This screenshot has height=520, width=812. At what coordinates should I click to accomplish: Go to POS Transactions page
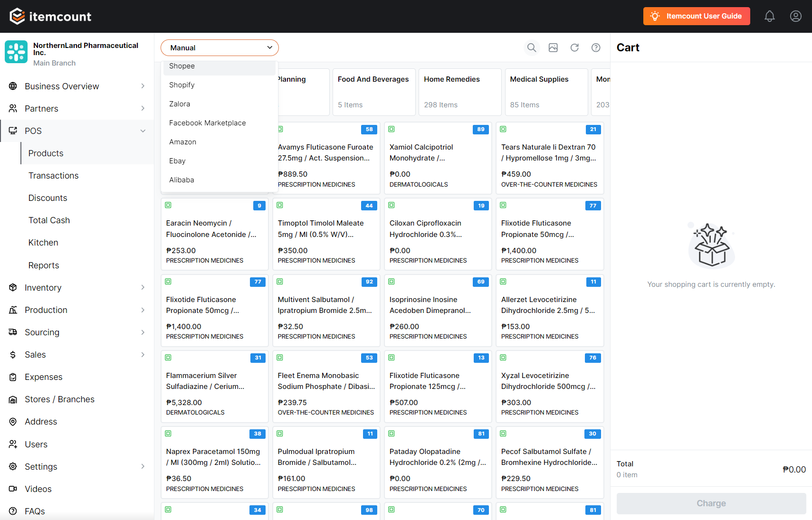coord(53,176)
